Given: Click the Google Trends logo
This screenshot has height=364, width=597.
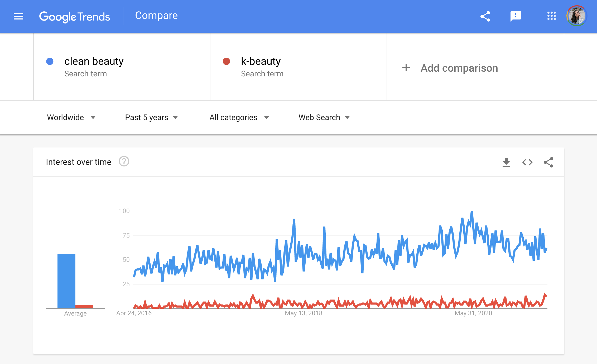Looking at the screenshot, I should point(75,17).
